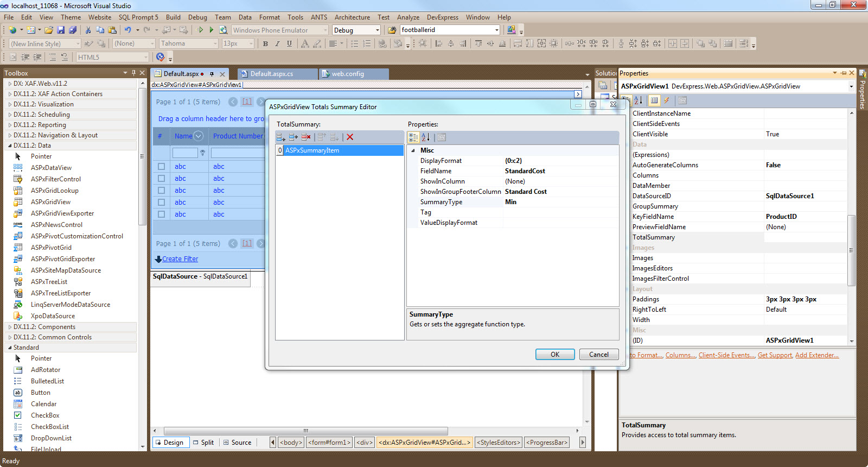Tick third abc row checkbox in grid
Screen dimensions: 868x467
coord(161,191)
